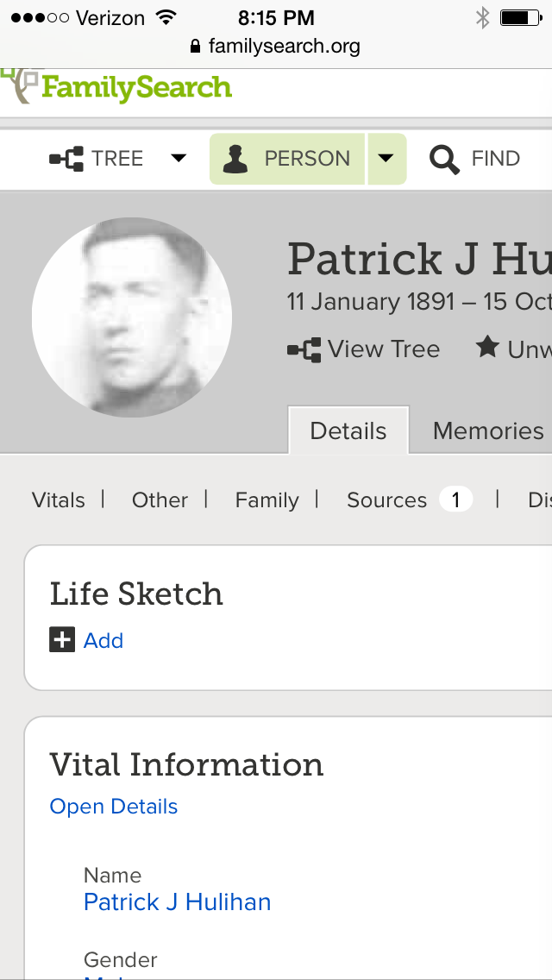The image size is (552, 980).
Task: Open the FamilySearch logo home link
Action: (x=117, y=86)
